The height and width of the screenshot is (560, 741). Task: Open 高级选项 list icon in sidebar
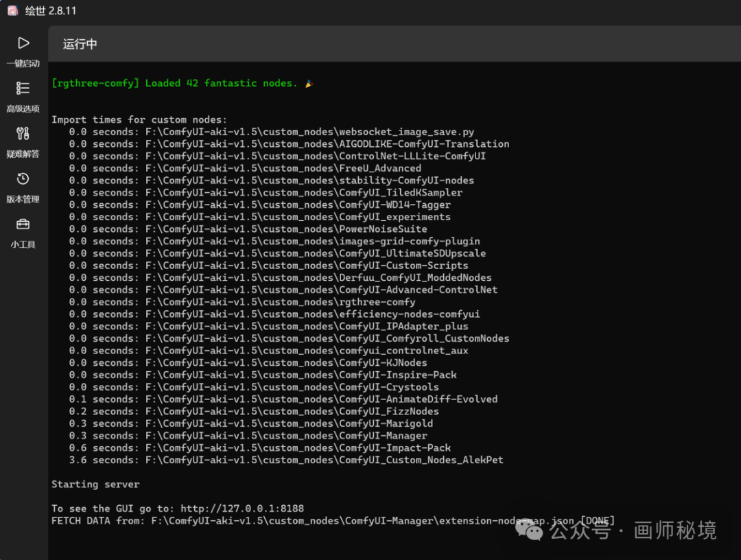coord(23,89)
